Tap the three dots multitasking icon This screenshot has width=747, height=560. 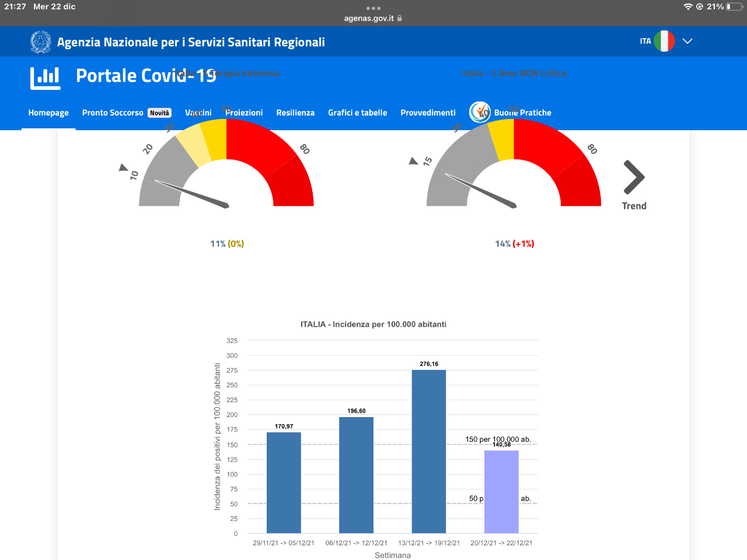pos(373,8)
